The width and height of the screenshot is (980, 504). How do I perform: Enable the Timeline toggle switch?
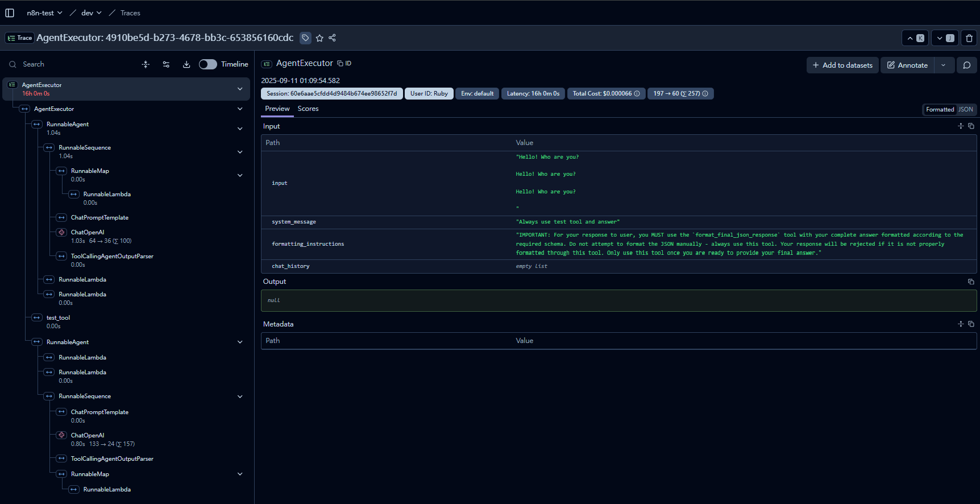coord(208,64)
